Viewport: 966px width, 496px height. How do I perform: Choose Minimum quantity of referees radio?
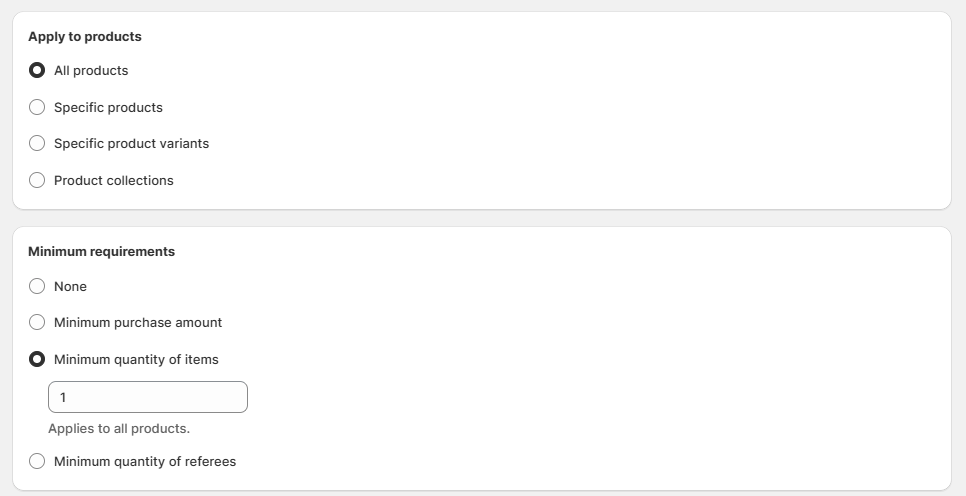pyautogui.click(x=37, y=461)
